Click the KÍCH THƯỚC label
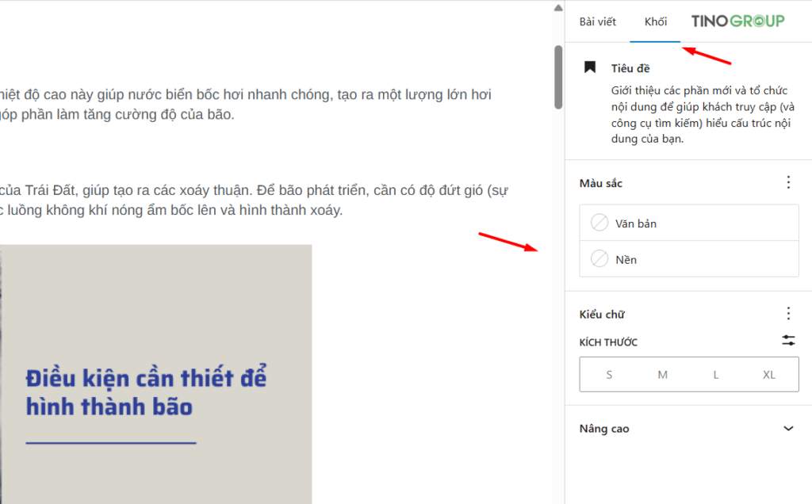 608,342
